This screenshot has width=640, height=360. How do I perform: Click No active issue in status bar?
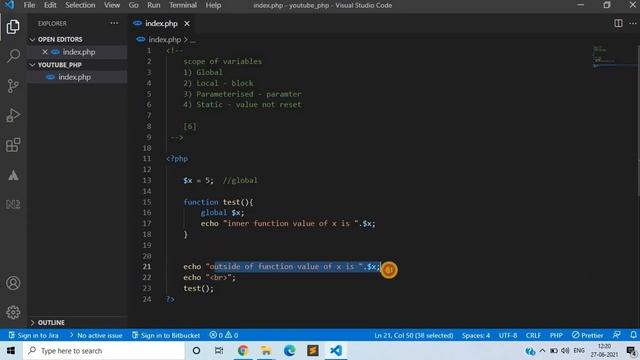[96, 335]
